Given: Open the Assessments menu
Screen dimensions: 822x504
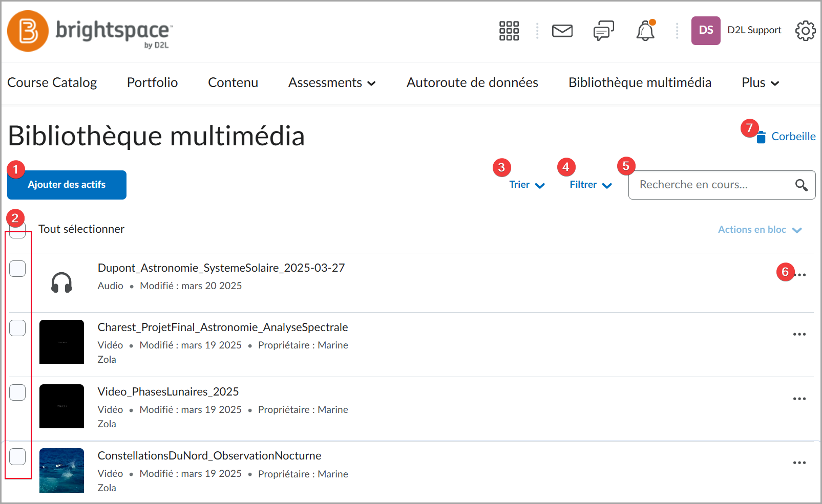Looking at the screenshot, I should click(x=332, y=83).
